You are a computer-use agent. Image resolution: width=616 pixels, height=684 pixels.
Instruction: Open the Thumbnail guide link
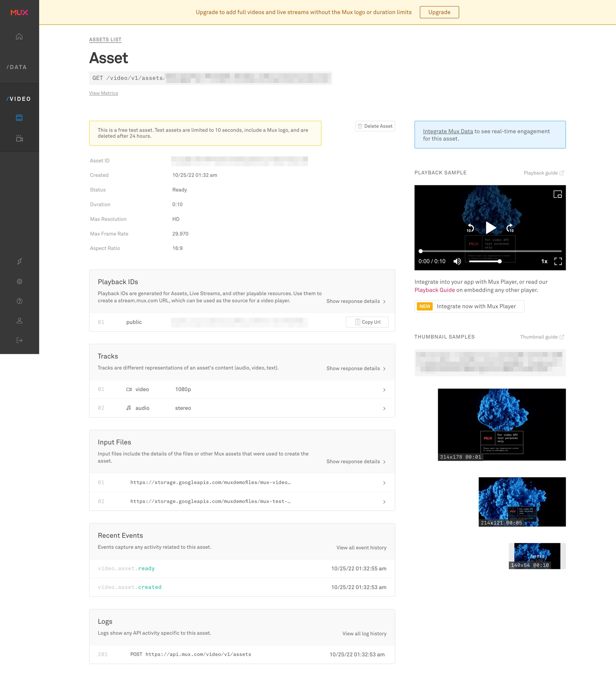(542, 337)
